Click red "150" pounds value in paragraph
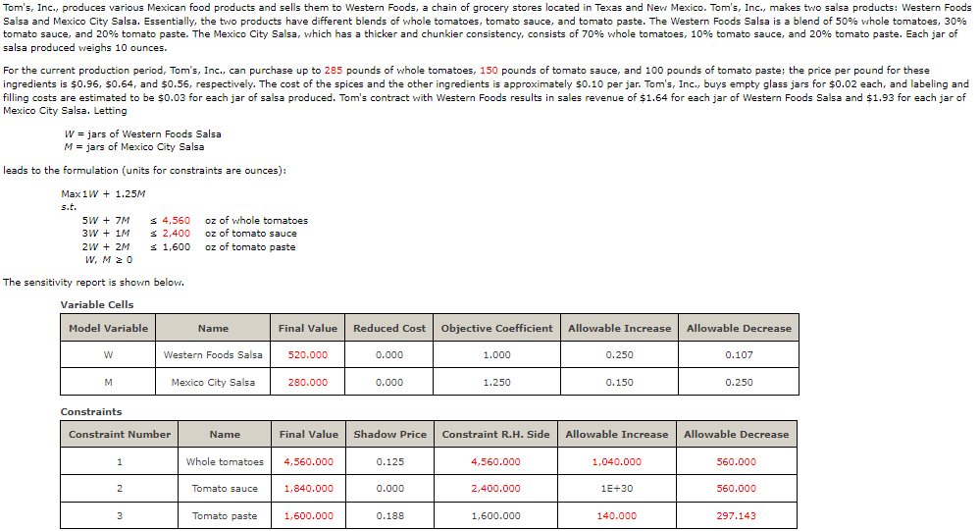 489,70
